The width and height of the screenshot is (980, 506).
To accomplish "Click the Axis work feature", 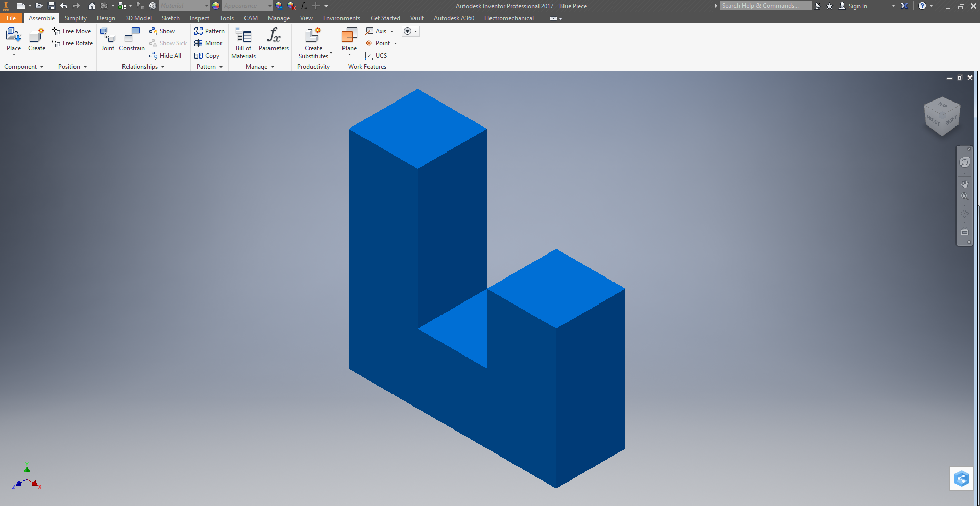I will 376,31.
